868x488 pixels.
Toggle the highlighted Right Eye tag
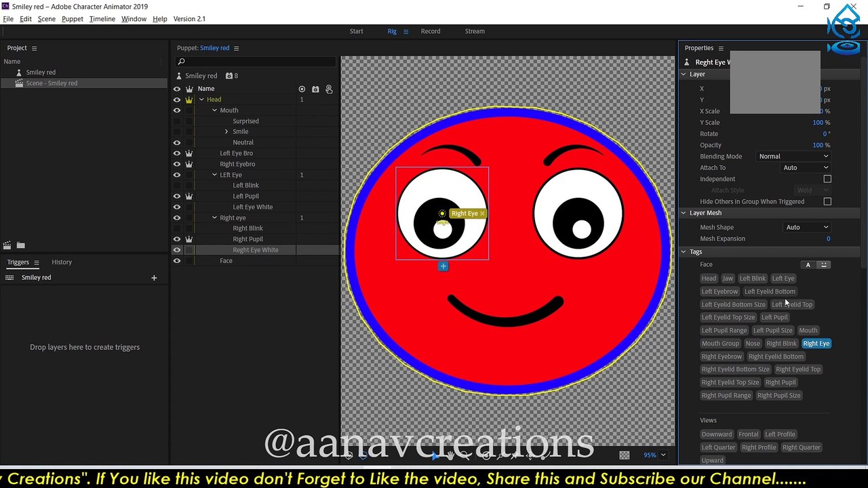tap(816, 344)
